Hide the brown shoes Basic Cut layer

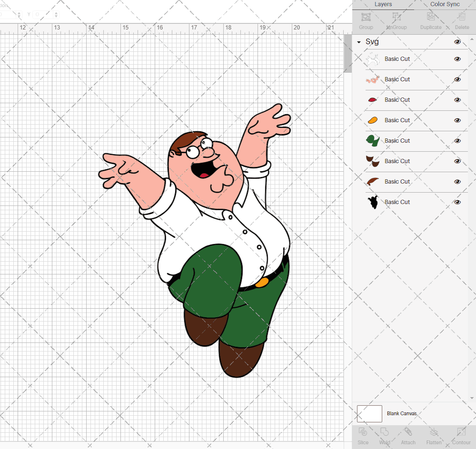(457, 161)
